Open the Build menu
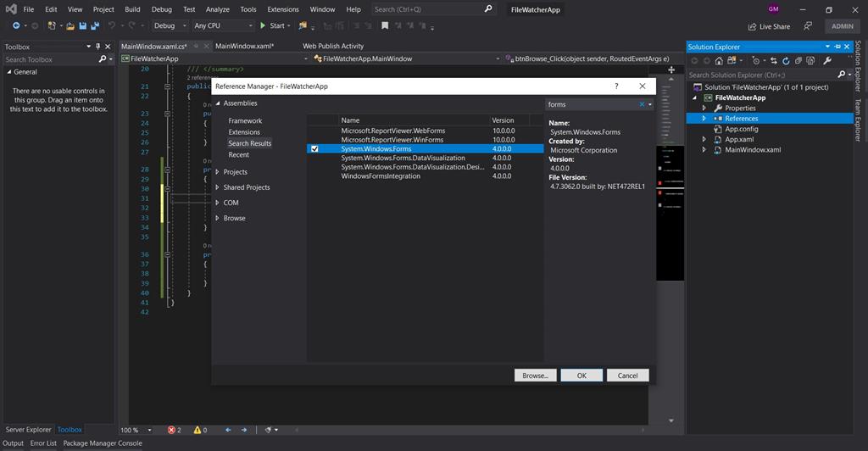 (132, 9)
